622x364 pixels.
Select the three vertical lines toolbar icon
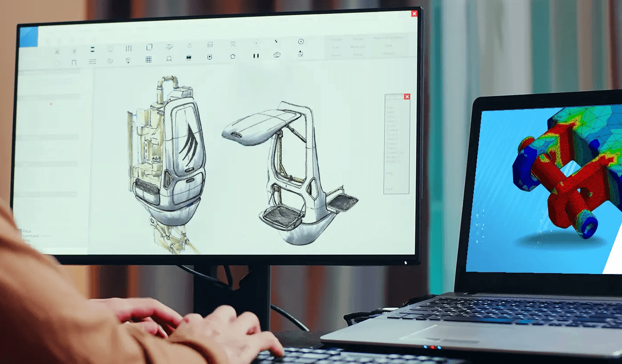pyautogui.click(x=129, y=48)
